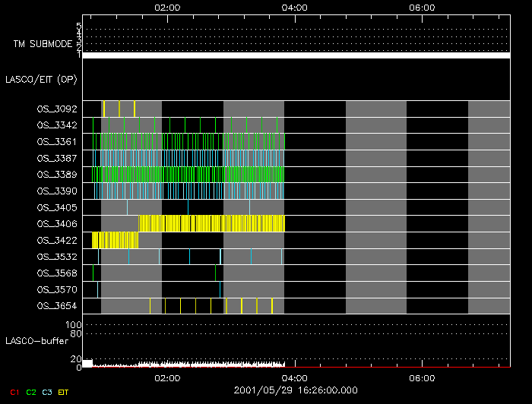This screenshot has width=532, height=404.
Task: Click the C3 legend label
Action: point(47,391)
